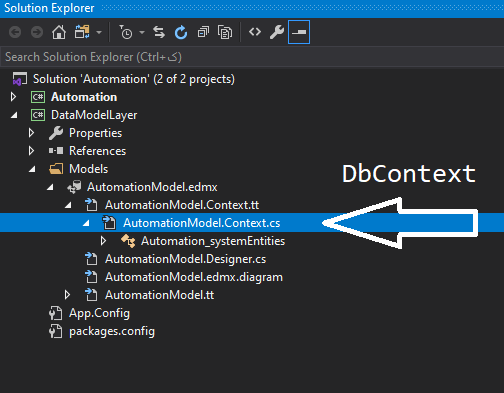Viewport: 504px width, 393px height.
Task: Select AutomationModel.edmx.diagram item
Action: 194,277
